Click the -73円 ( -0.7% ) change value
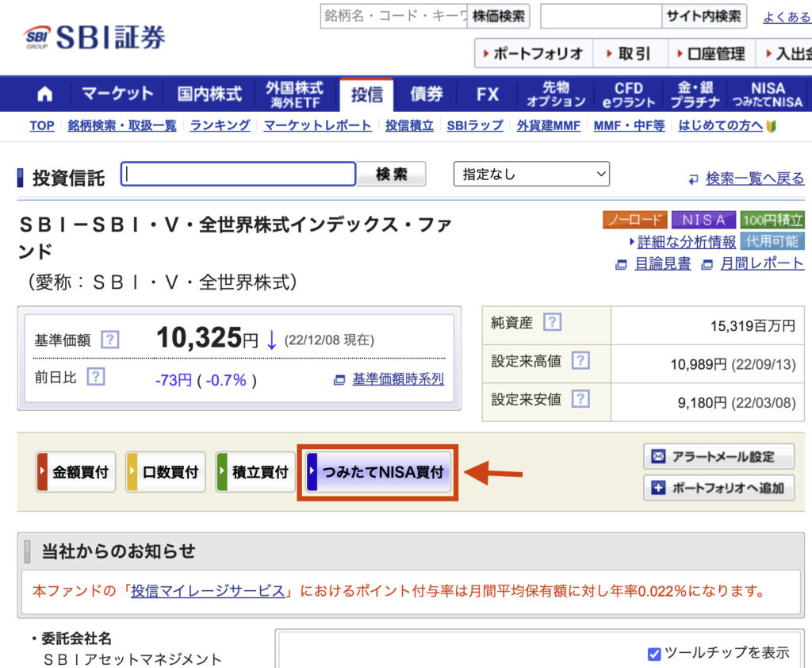The height and width of the screenshot is (668, 812). pyautogui.click(x=205, y=380)
